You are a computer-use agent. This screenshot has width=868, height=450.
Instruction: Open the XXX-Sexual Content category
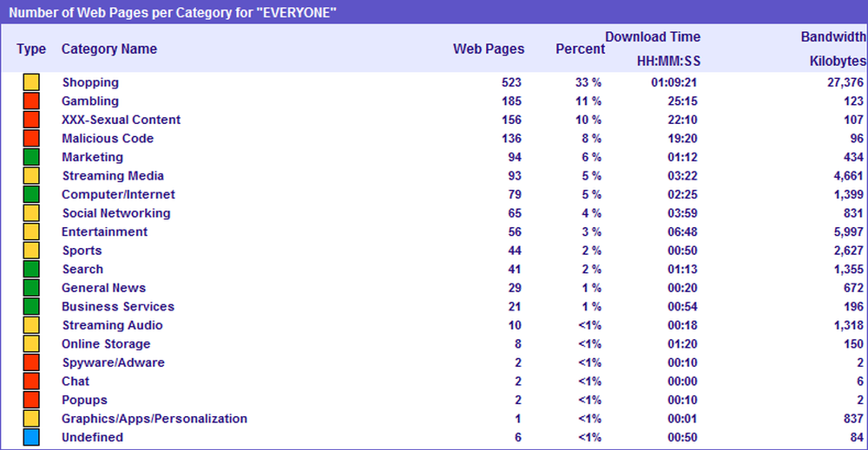(122, 120)
